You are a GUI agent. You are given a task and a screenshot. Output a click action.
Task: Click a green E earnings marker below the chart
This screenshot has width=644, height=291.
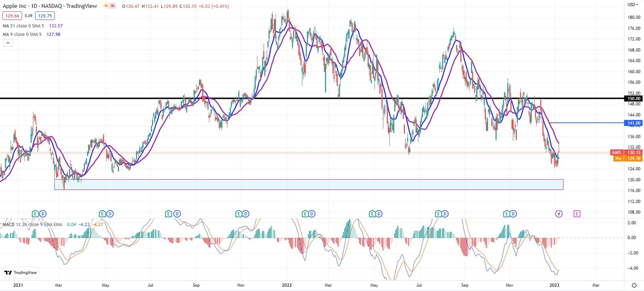pos(35,214)
